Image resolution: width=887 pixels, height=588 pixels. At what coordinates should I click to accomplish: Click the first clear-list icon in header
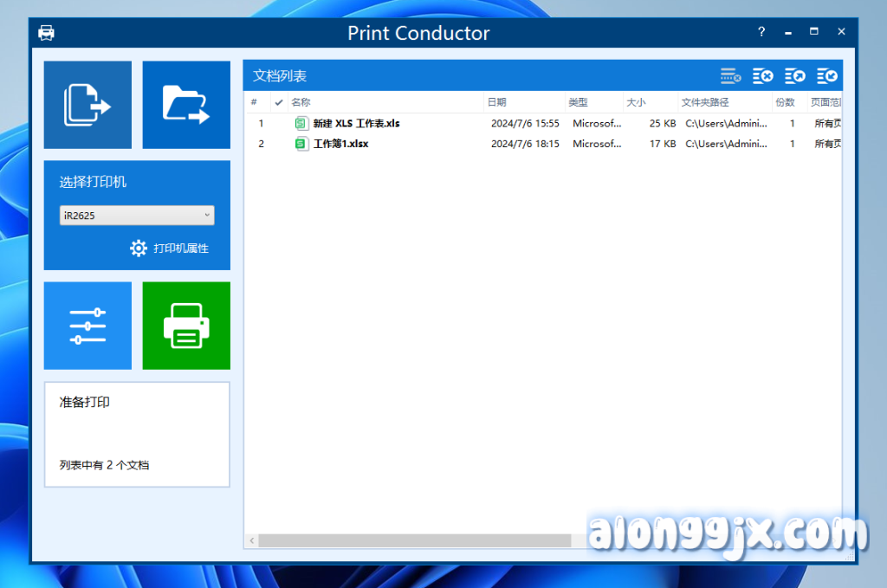click(x=730, y=76)
